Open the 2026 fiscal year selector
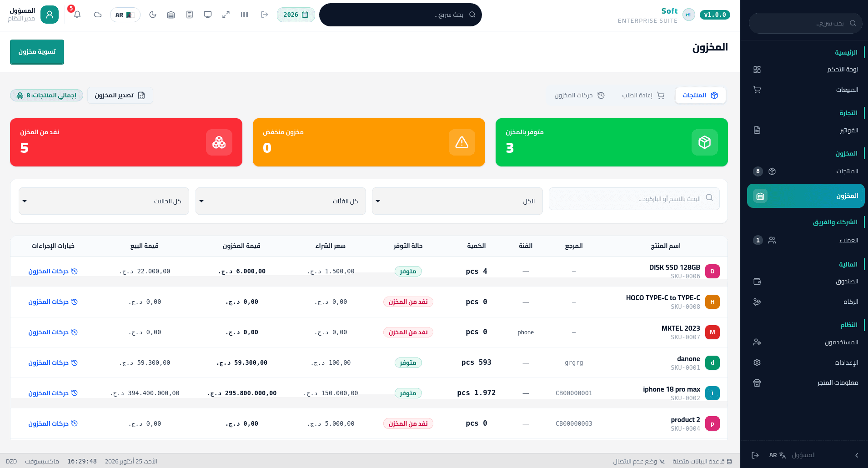 (296, 15)
